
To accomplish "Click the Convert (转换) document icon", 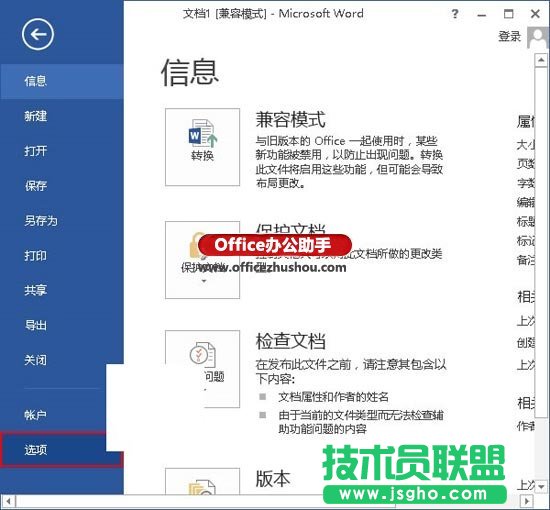I will [x=202, y=147].
